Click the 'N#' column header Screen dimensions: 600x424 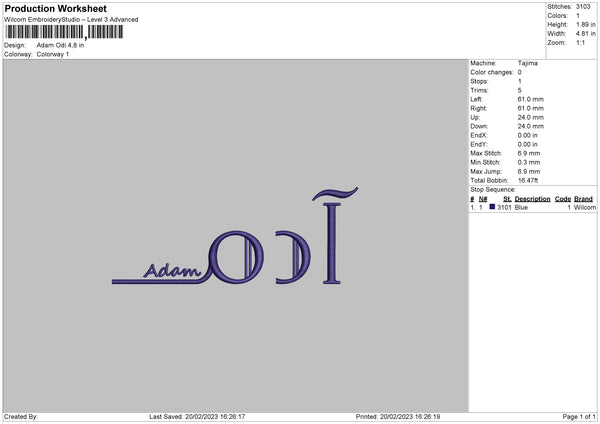coord(483,199)
